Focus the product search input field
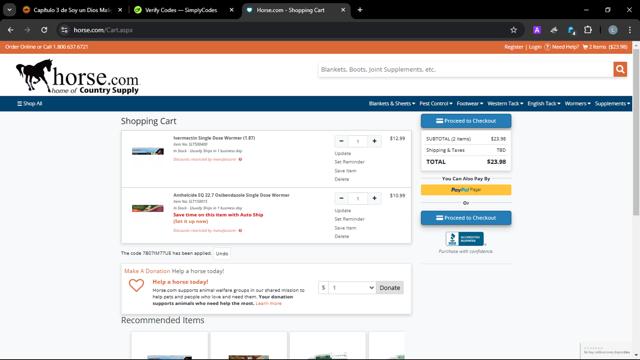Screen dimensions: 640x360 coord(466,69)
